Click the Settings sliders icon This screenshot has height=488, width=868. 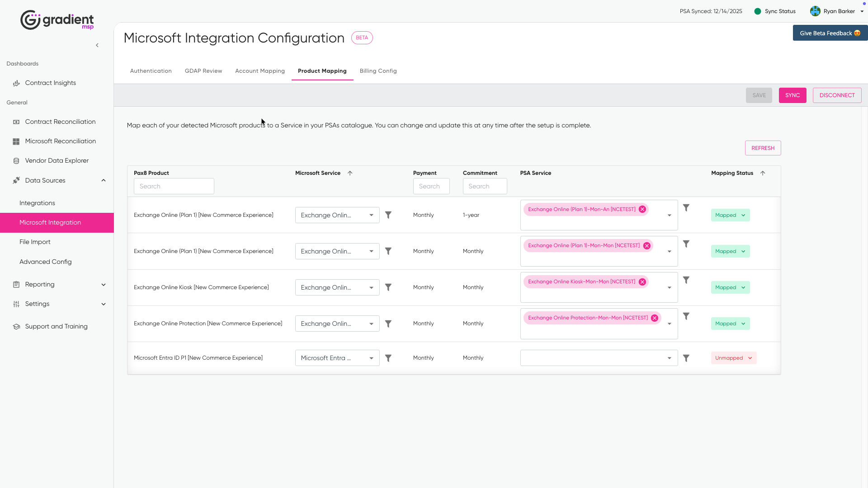pyautogui.click(x=16, y=304)
